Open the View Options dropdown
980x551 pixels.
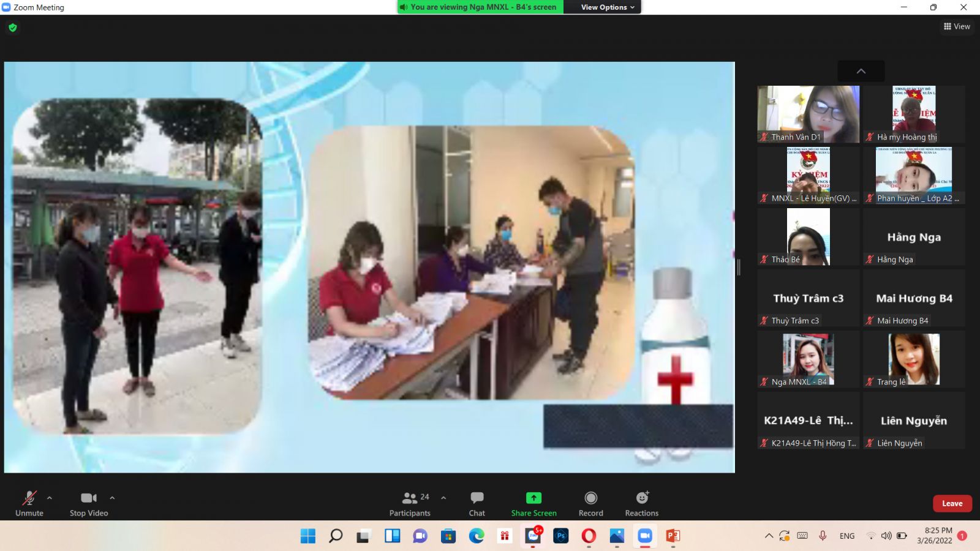coord(607,7)
